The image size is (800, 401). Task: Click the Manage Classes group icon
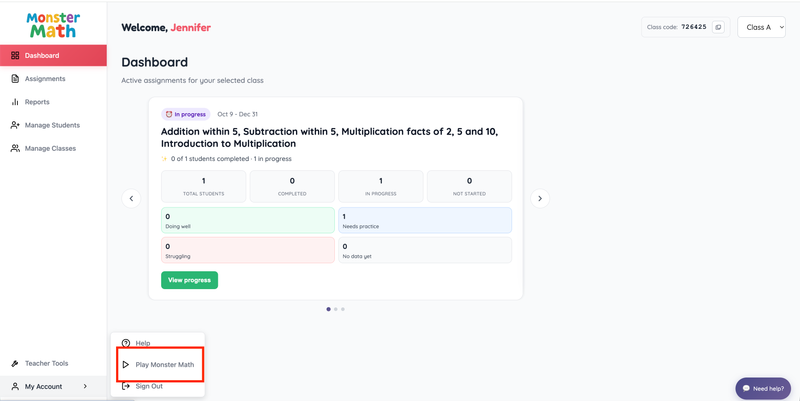click(15, 148)
